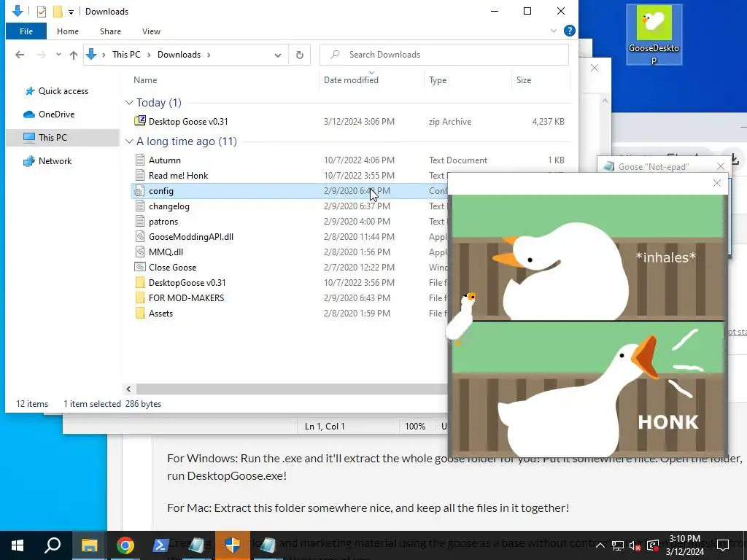Screen dimensions: 747x560
Task: Select the FOR MOD-MAKERS folder
Action: [186, 297]
